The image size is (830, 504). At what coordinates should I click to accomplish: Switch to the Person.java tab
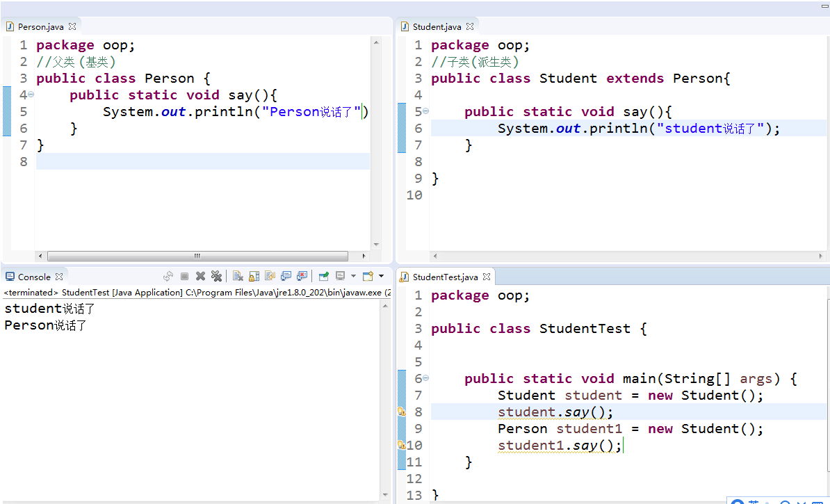pyautogui.click(x=41, y=26)
